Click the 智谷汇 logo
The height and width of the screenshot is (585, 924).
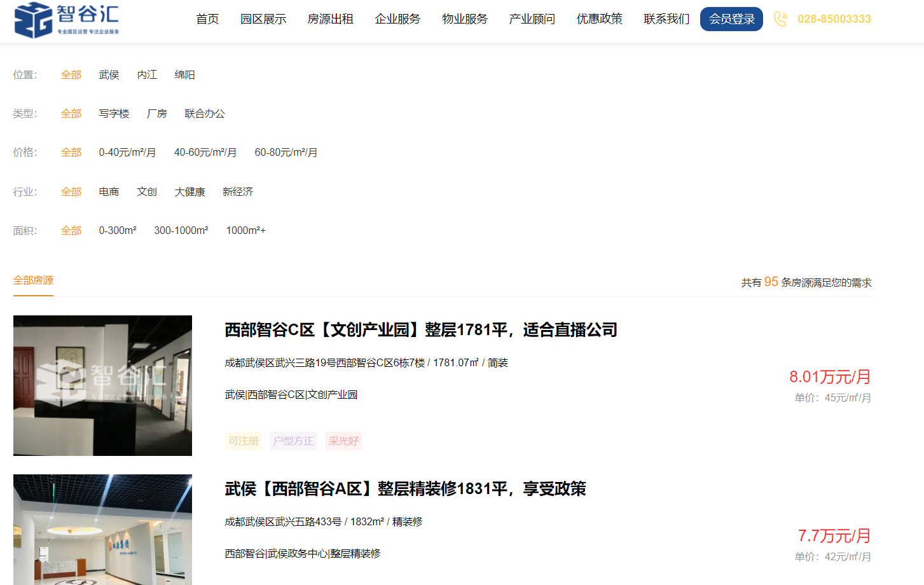(67, 20)
